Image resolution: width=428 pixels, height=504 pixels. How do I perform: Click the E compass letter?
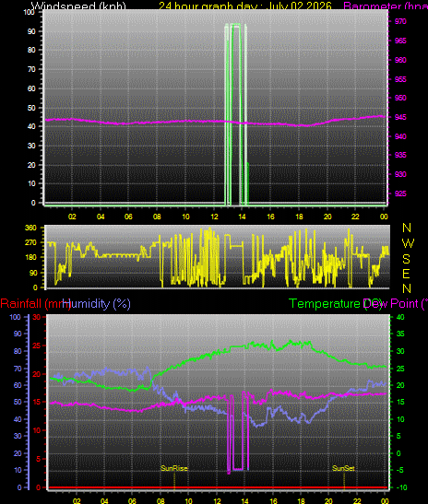pos(407,275)
